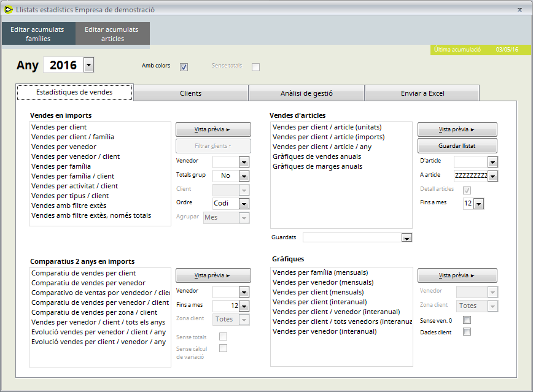Switch to the Clients tab

(x=191, y=93)
